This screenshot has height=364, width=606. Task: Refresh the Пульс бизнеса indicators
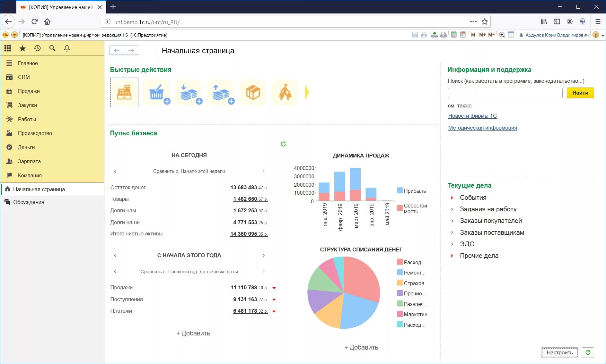[283, 144]
